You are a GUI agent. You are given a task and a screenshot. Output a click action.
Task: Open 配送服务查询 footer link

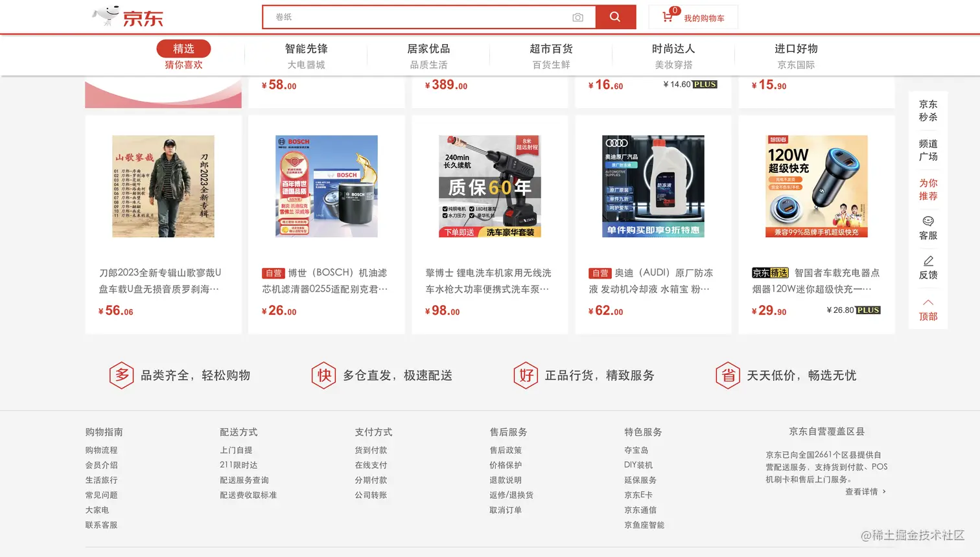click(244, 480)
